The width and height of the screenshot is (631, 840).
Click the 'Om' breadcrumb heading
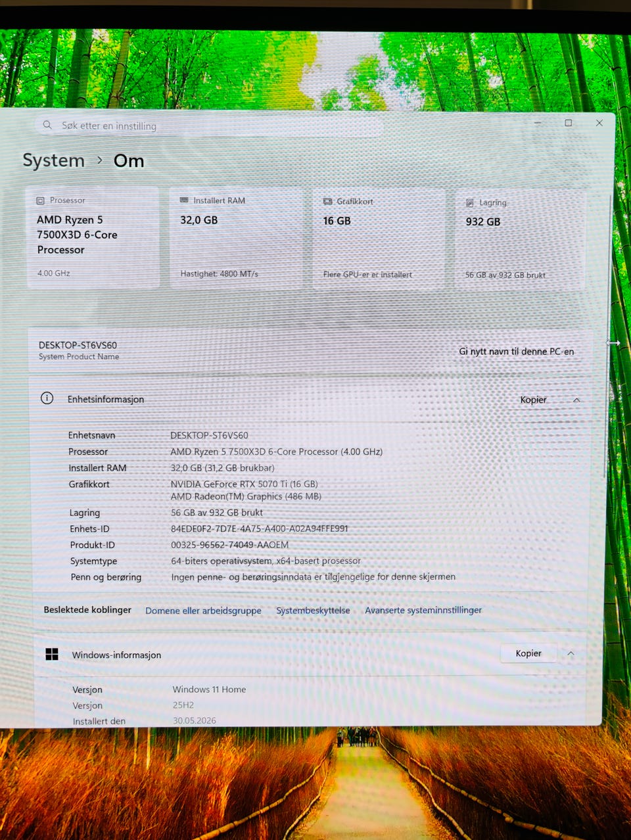point(129,161)
